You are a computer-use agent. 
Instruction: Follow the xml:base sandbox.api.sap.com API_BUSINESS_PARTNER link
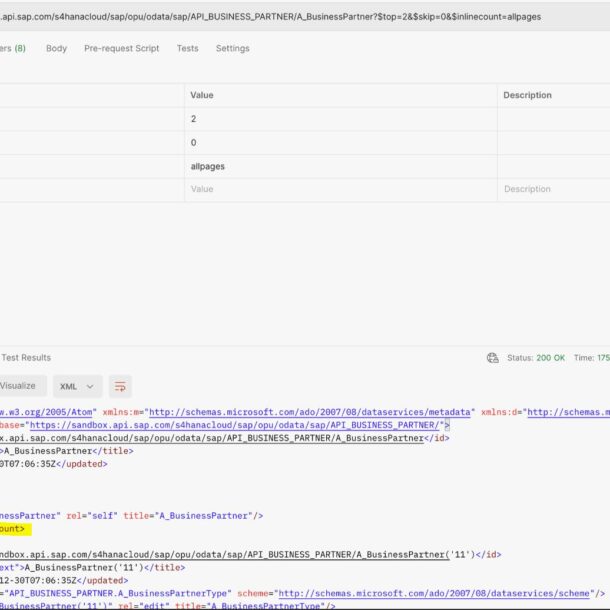coord(235,425)
